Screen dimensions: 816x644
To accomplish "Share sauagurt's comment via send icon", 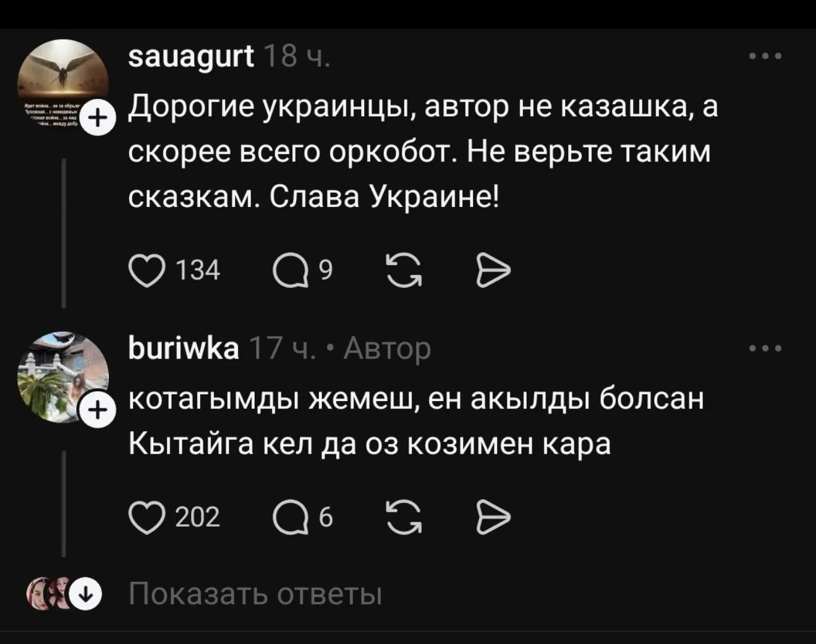I will [x=494, y=272].
